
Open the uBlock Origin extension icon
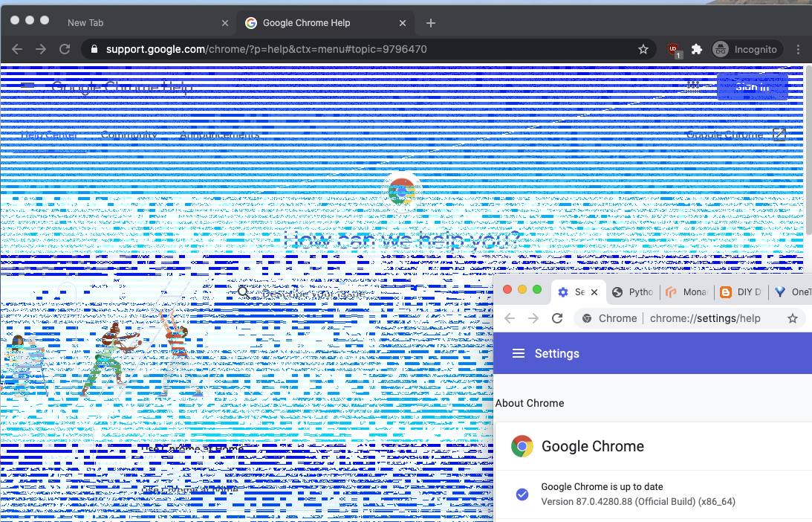674,50
